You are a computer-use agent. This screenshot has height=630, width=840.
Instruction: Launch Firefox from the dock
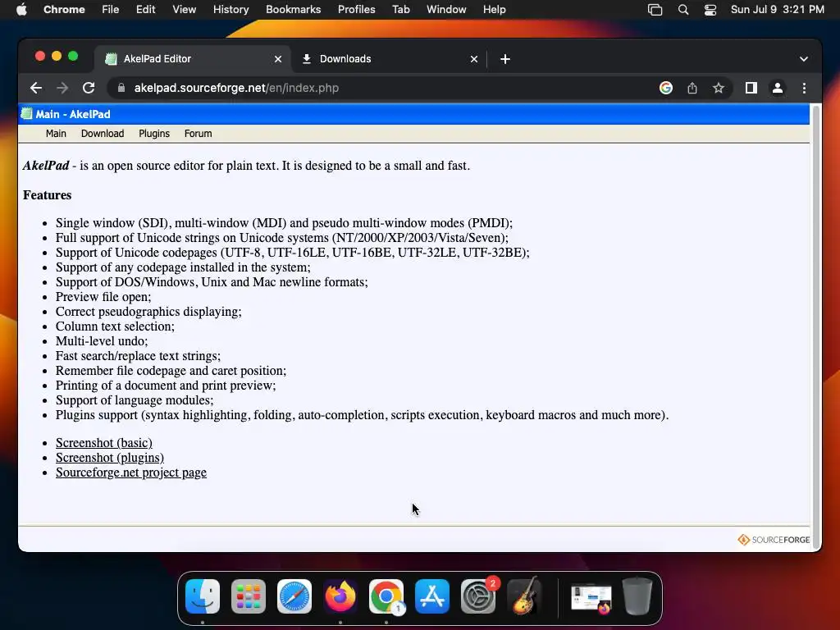340,596
